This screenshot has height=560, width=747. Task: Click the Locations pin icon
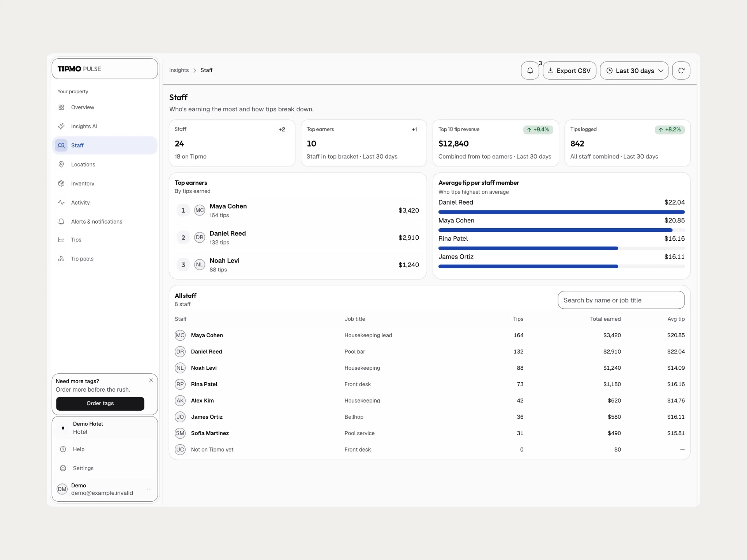[x=61, y=164]
